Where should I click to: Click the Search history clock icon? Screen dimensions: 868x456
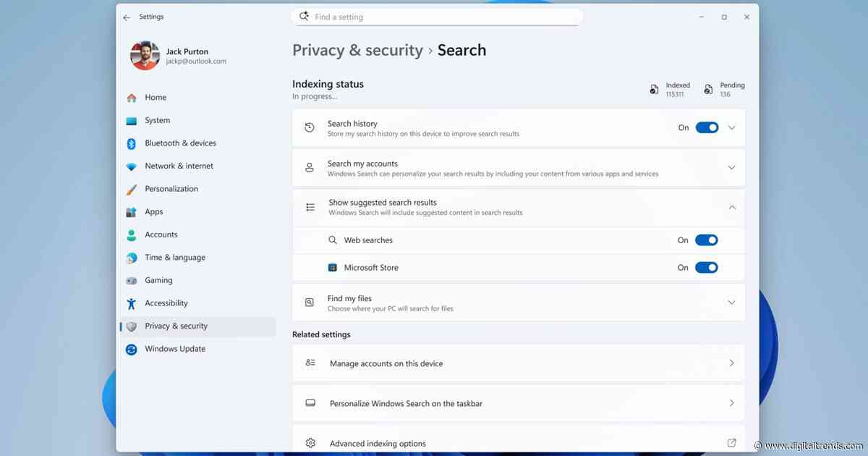pyautogui.click(x=310, y=127)
